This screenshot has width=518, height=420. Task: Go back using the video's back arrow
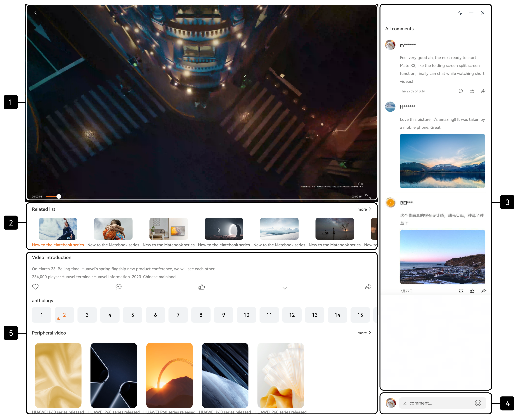[35, 13]
